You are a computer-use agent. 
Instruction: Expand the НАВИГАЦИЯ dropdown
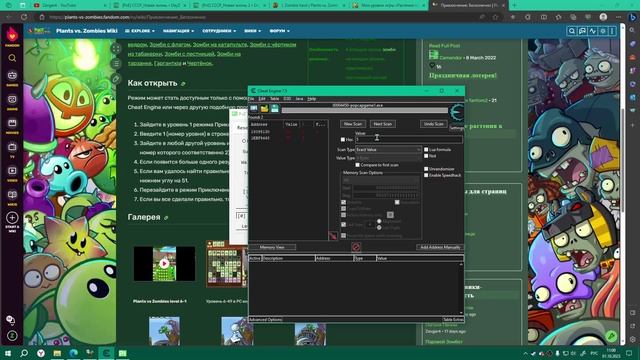[178, 31]
